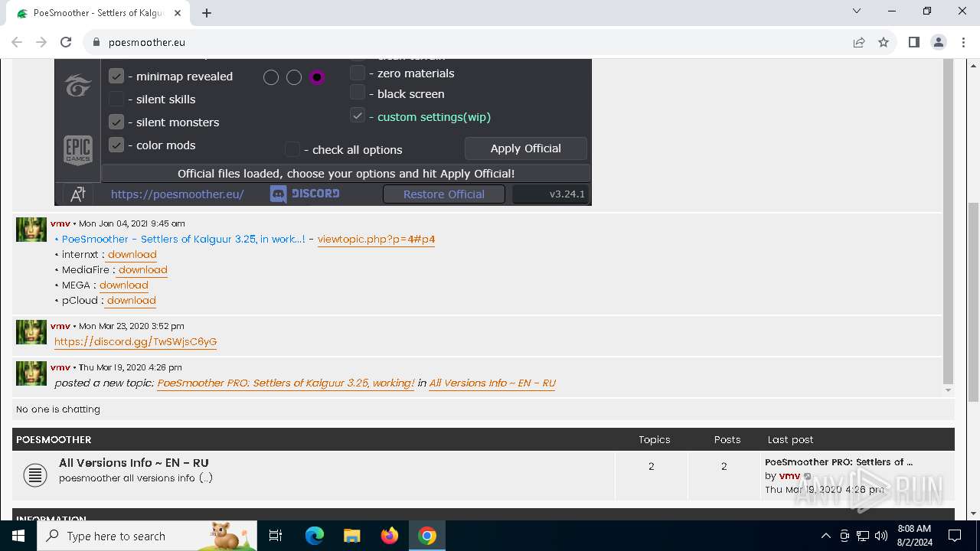Expand the Chrome tab search chevron
This screenshot has width=980, height=551.
point(857,11)
